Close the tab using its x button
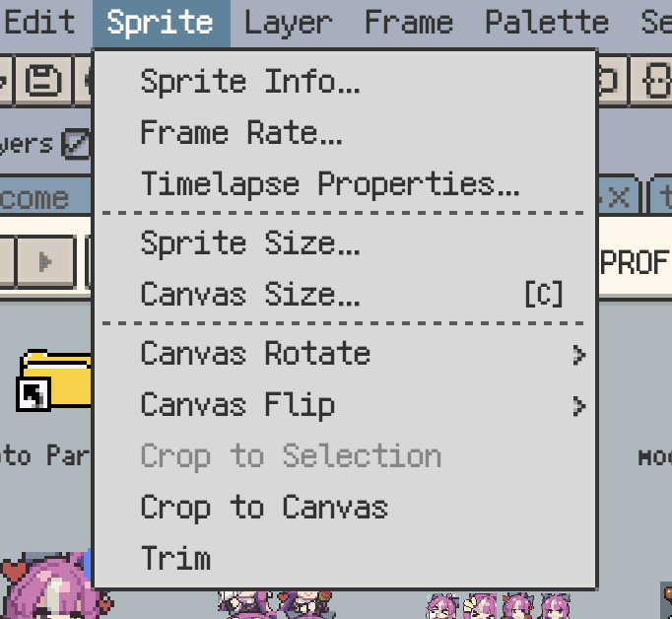 (x=618, y=197)
